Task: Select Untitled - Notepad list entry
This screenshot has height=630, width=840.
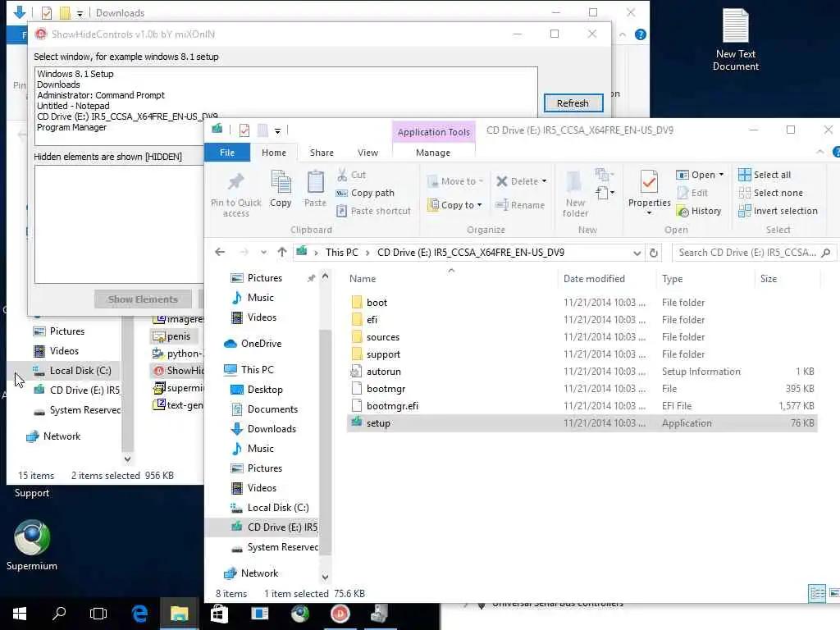Action: (73, 106)
